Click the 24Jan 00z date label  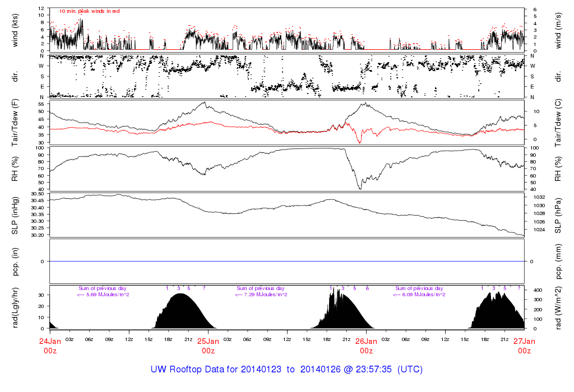point(50,345)
